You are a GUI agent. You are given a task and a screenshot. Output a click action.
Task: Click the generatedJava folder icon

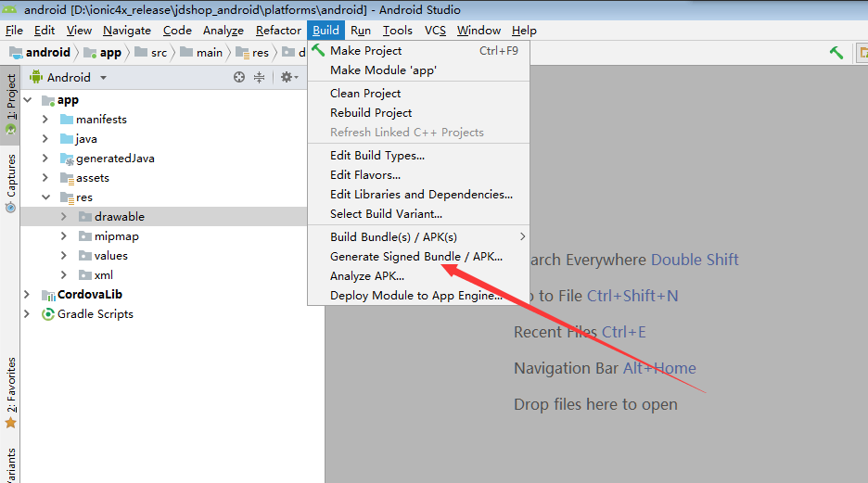tap(67, 159)
